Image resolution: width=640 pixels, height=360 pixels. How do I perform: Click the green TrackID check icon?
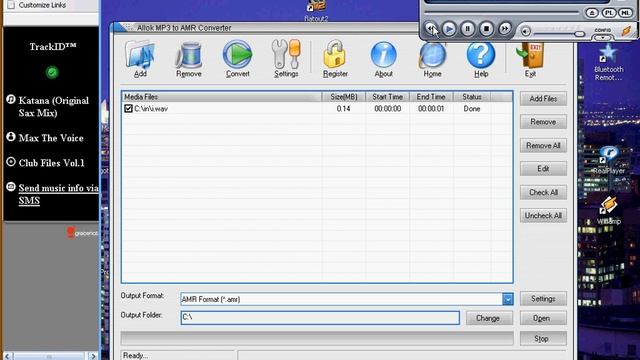tap(52, 72)
